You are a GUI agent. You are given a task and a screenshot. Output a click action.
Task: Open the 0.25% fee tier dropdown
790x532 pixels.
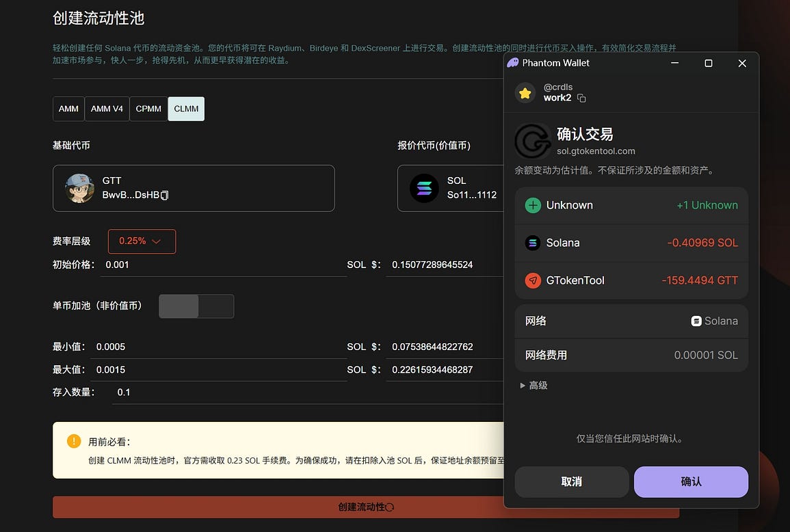pyautogui.click(x=142, y=241)
